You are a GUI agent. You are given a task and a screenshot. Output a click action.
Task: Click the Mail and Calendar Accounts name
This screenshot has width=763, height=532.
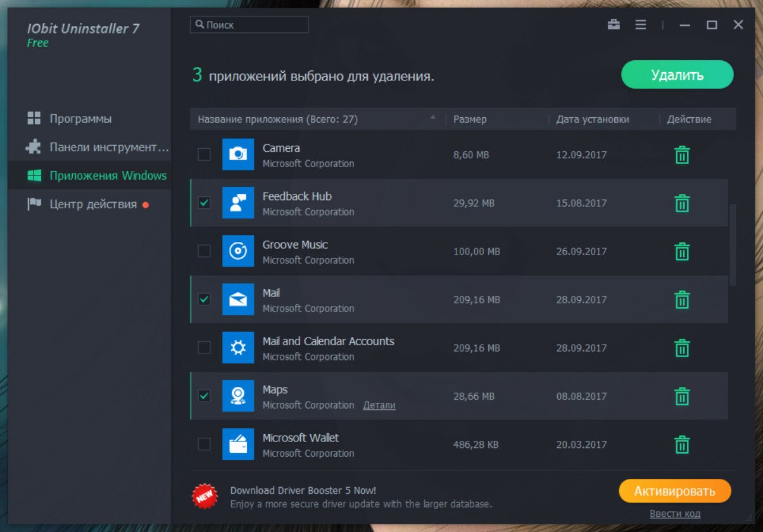point(329,341)
